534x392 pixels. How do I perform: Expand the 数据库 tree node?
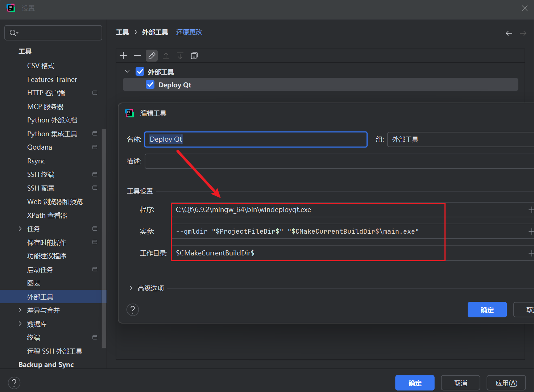pos(20,324)
